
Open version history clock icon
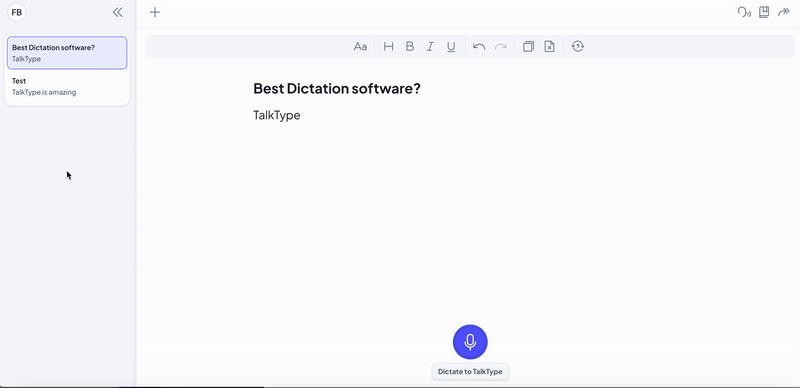[x=578, y=46]
